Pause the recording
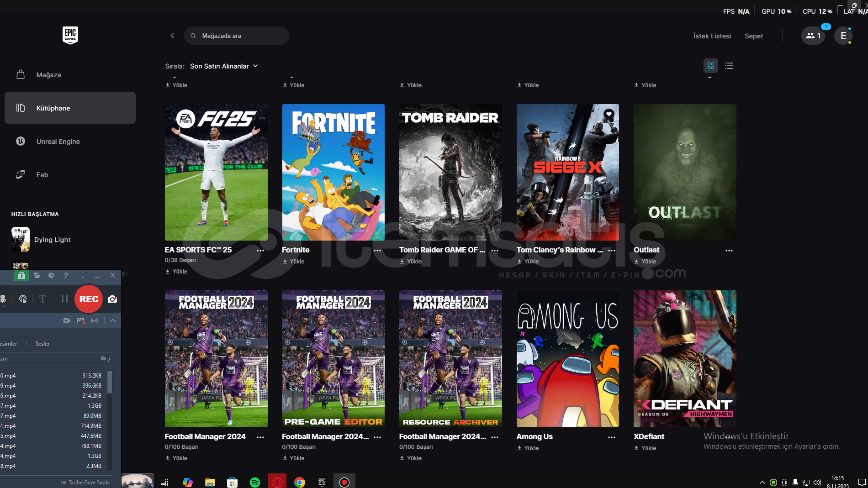The width and height of the screenshot is (868, 488). (x=65, y=299)
